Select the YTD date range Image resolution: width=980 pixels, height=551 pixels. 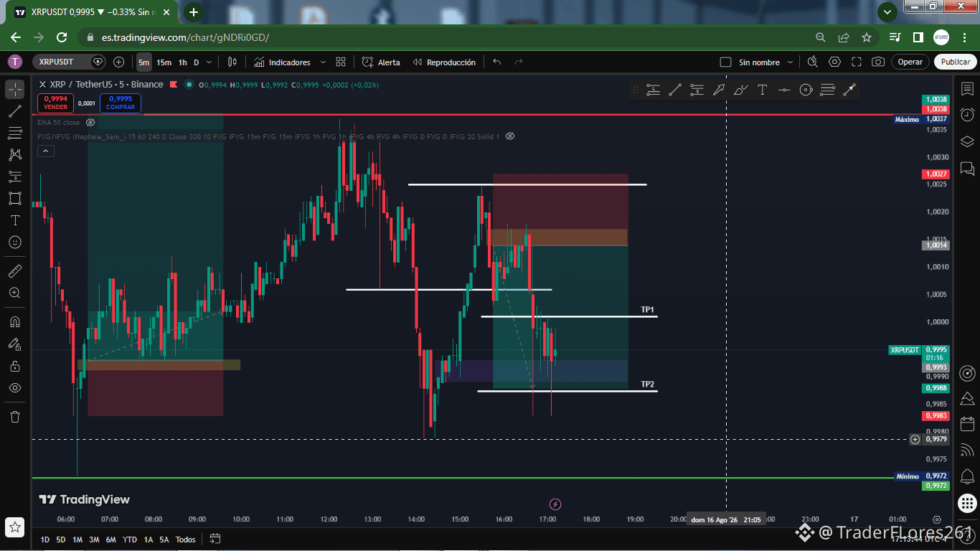[x=130, y=540]
